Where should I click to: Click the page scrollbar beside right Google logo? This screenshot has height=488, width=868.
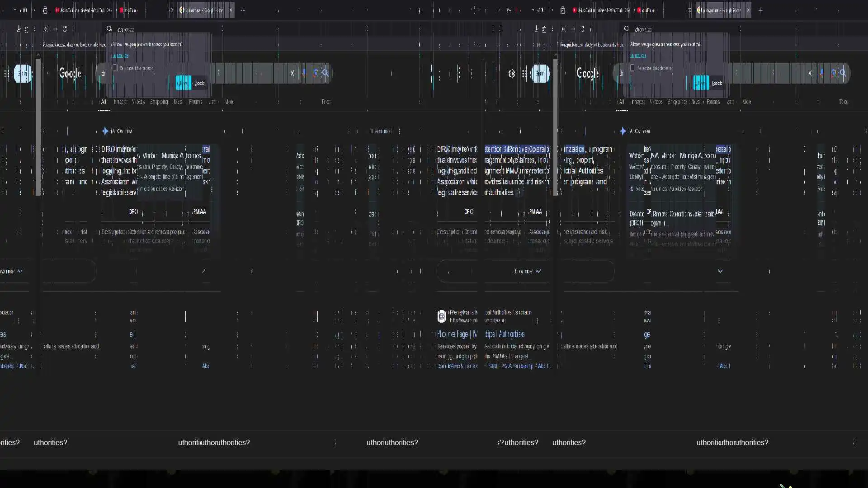(555, 127)
